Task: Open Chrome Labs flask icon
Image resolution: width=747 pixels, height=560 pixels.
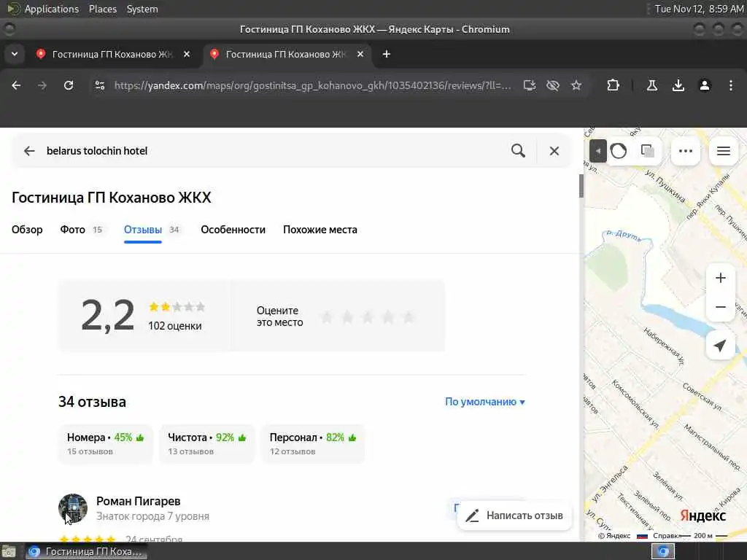Action: [x=651, y=85]
